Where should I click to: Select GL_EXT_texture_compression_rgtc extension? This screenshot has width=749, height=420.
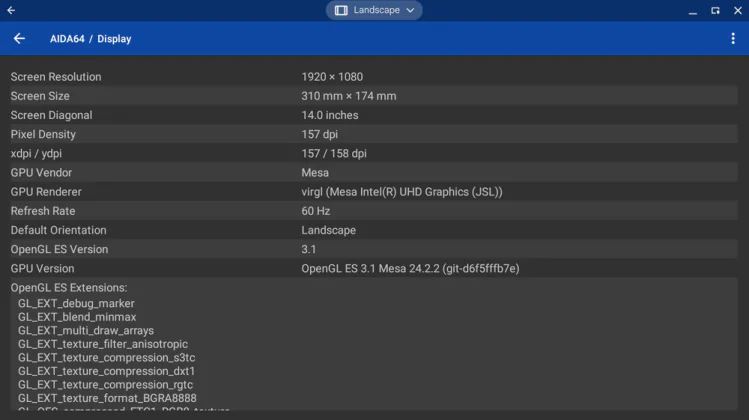click(x=106, y=385)
